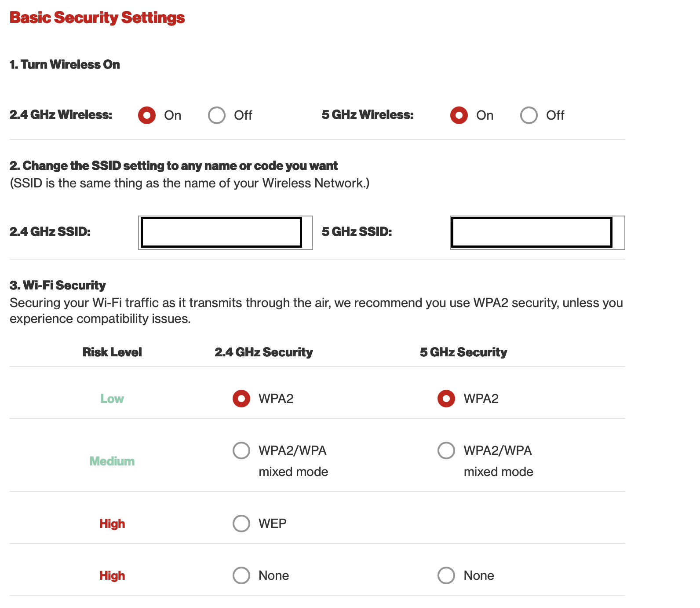The width and height of the screenshot is (700, 608).
Task: Click the Medium risk level label
Action: pos(112,461)
